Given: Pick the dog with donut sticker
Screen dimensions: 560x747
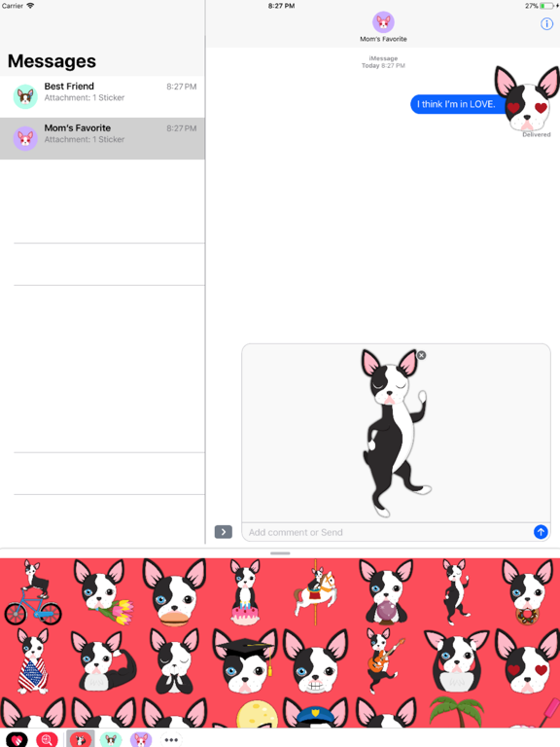Looking at the screenshot, I should click(528, 592).
